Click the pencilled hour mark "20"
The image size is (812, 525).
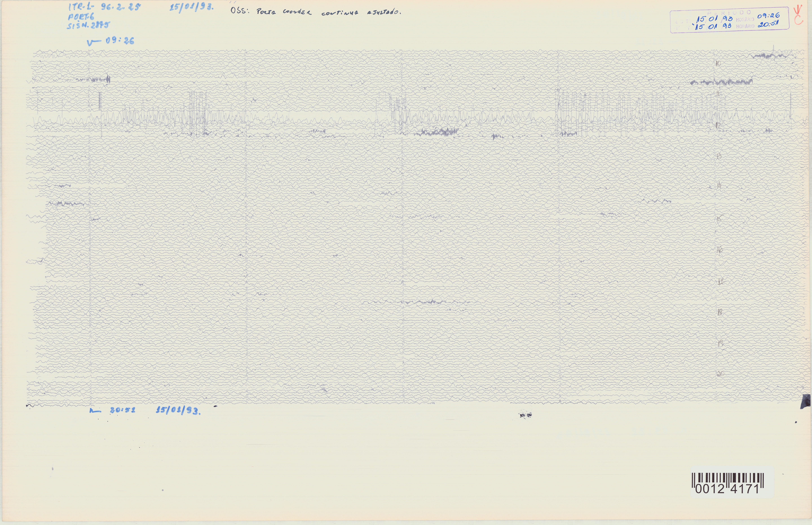pos(720,374)
